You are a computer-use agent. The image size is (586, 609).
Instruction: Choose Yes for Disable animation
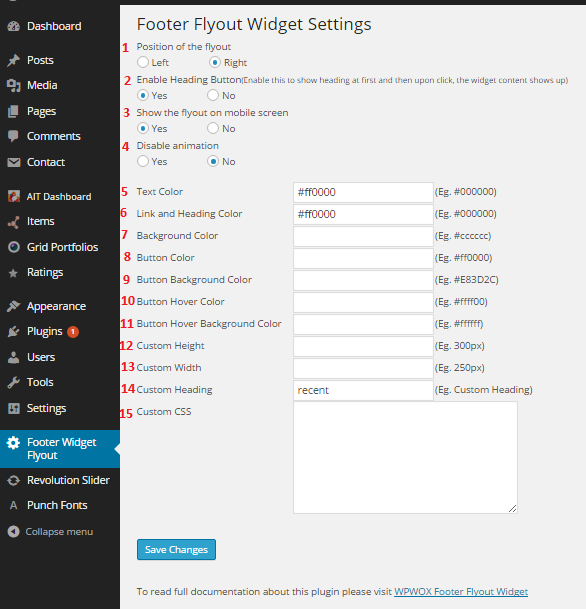(143, 161)
